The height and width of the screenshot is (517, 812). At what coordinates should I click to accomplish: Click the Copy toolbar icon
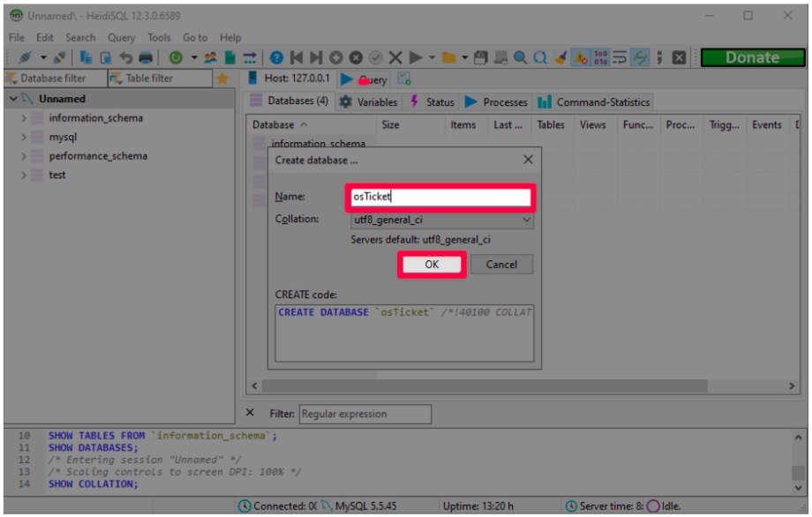point(86,57)
